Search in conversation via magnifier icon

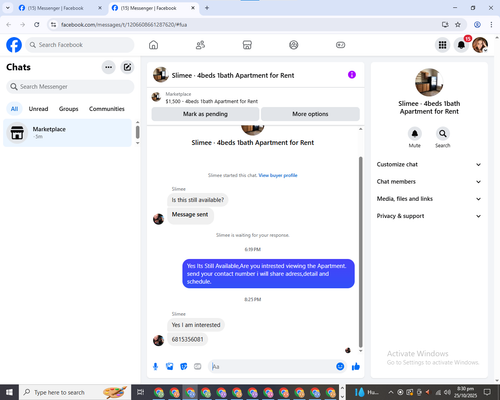pyautogui.click(x=443, y=134)
